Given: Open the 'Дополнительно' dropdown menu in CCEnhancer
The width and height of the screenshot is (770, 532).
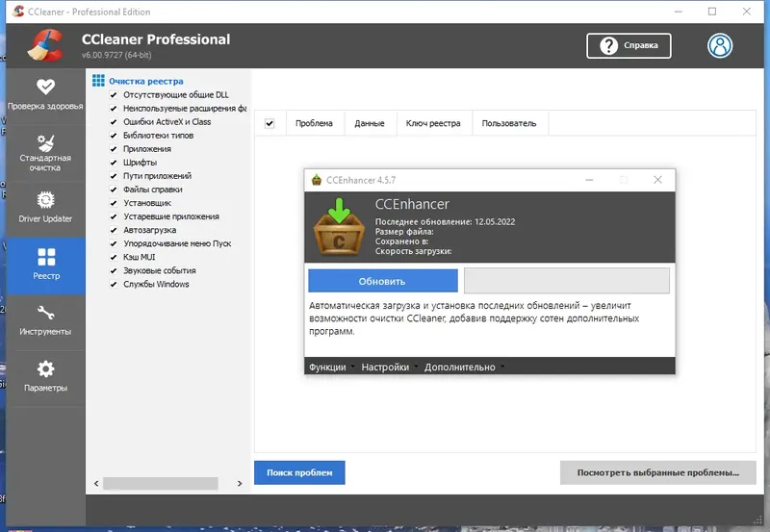Looking at the screenshot, I should (464, 367).
